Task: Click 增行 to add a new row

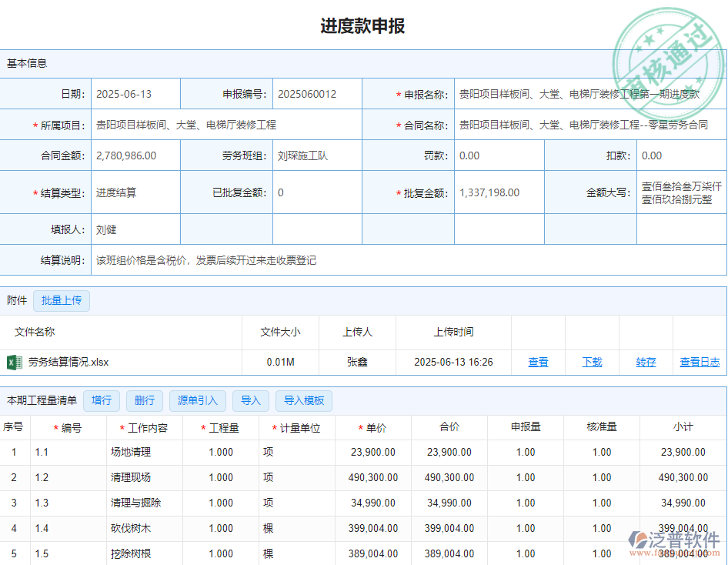Action: [102, 400]
